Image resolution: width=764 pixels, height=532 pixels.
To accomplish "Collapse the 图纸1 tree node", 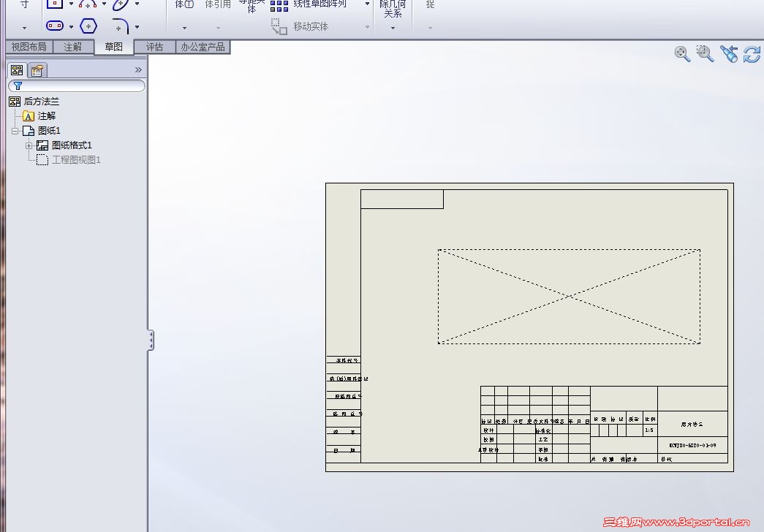I will (x=15, y=131).
